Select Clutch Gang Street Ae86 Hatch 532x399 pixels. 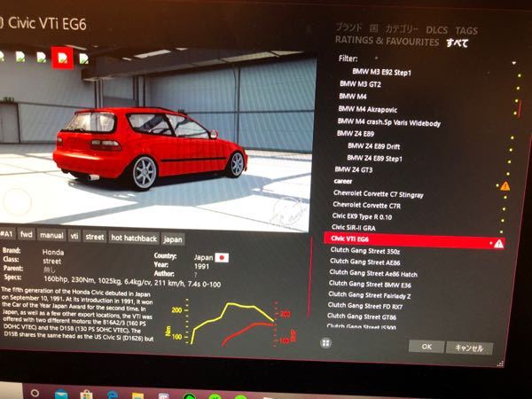click(373, 273)
